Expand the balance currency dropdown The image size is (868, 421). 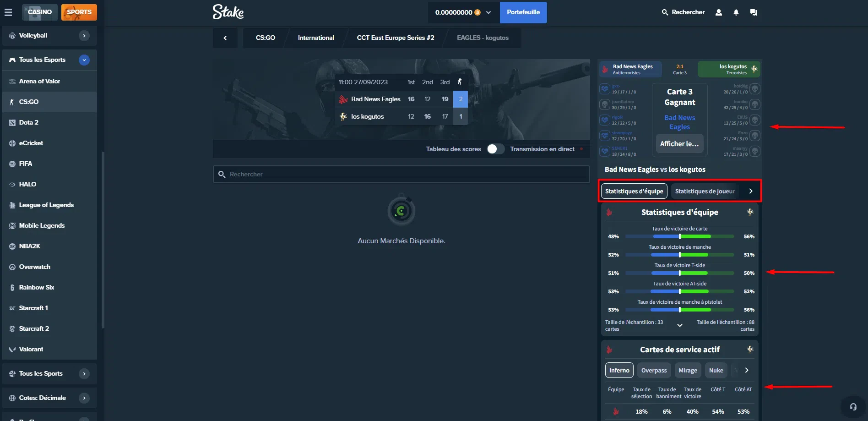(488, 12)
